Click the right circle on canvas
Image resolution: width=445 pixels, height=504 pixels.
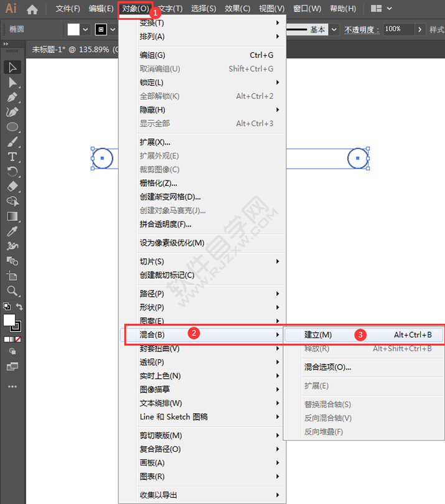[x=357, y=158]
